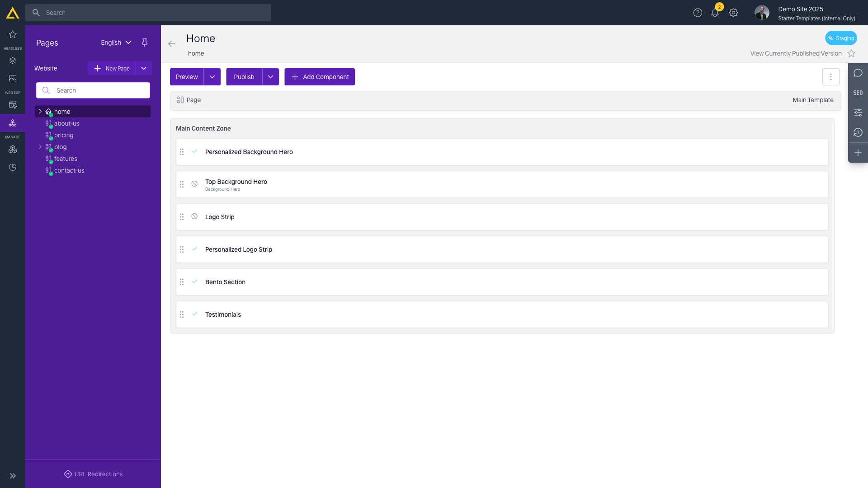Toggle status check of Personalized Logo Strip
The height and width of the screenshot is (488, 868).
coord(194,249)
